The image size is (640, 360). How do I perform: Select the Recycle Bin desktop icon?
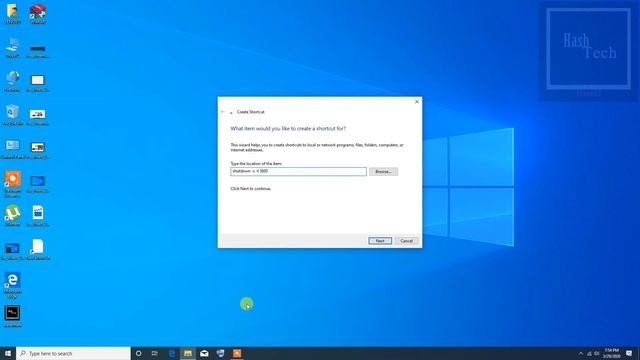click(13, 115)
